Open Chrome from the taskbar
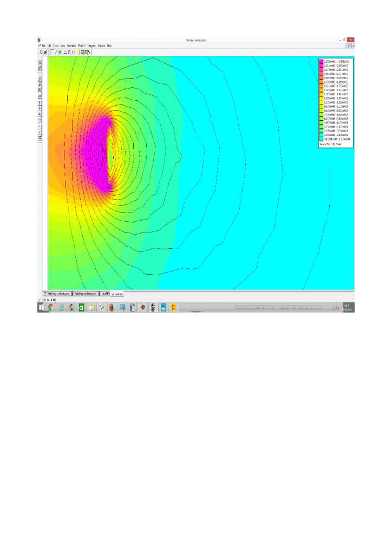 click(x=50, y=307)
